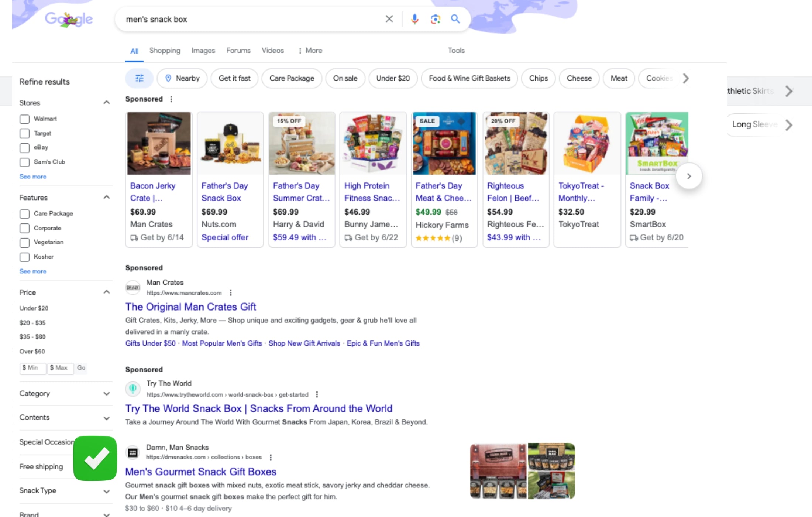Advance the sponsored products carousel arrow

coord(689,176)
